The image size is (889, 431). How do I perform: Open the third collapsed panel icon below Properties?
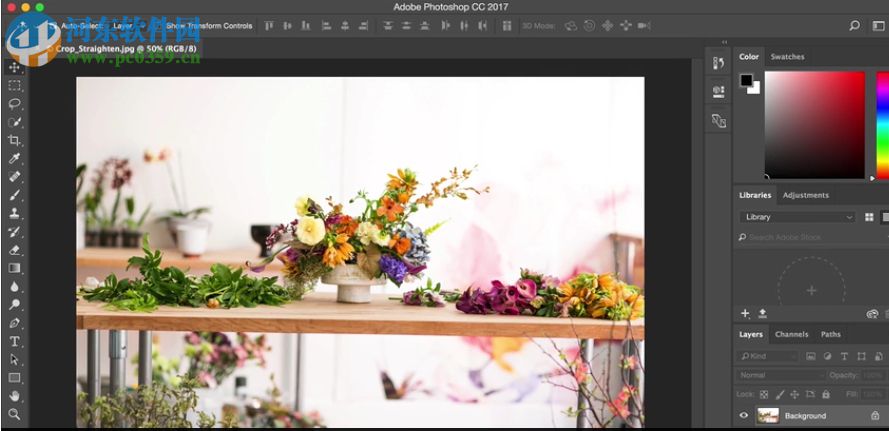719,120
